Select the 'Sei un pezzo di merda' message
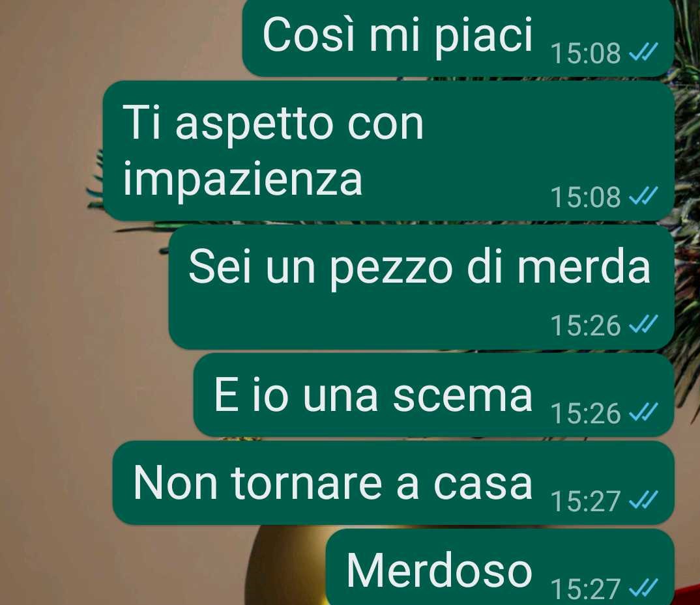 tap(422, 287)
